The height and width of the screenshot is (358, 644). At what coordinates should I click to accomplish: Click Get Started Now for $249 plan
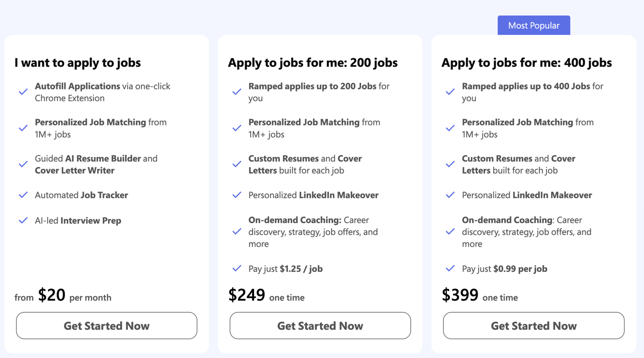(320, 325)
